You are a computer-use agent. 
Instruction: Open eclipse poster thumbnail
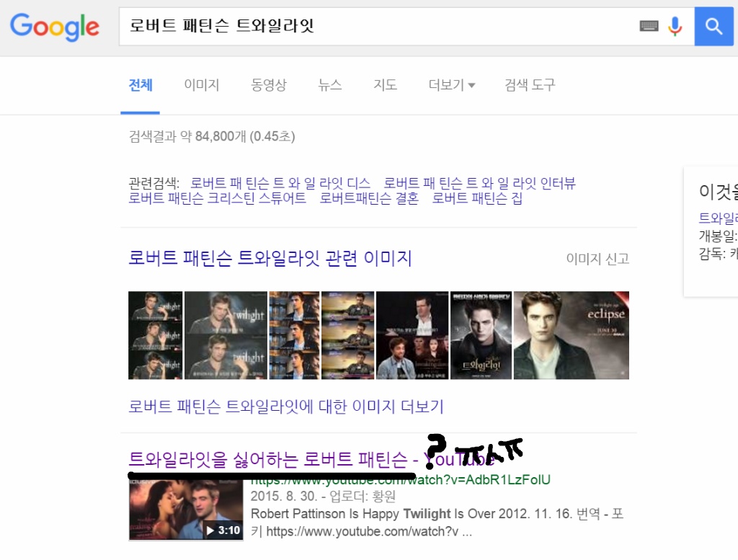[571, 335]
